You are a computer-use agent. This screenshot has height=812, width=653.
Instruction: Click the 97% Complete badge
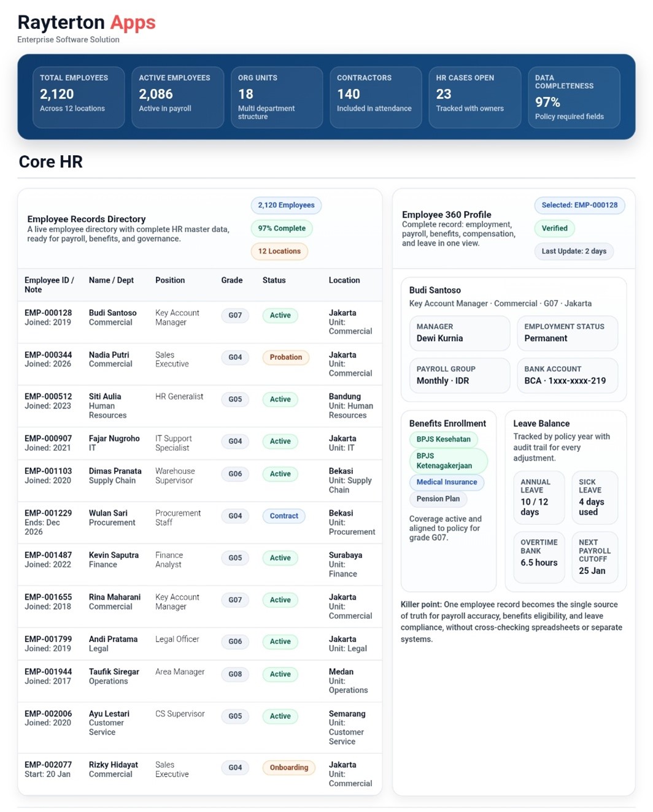(282, 228)
